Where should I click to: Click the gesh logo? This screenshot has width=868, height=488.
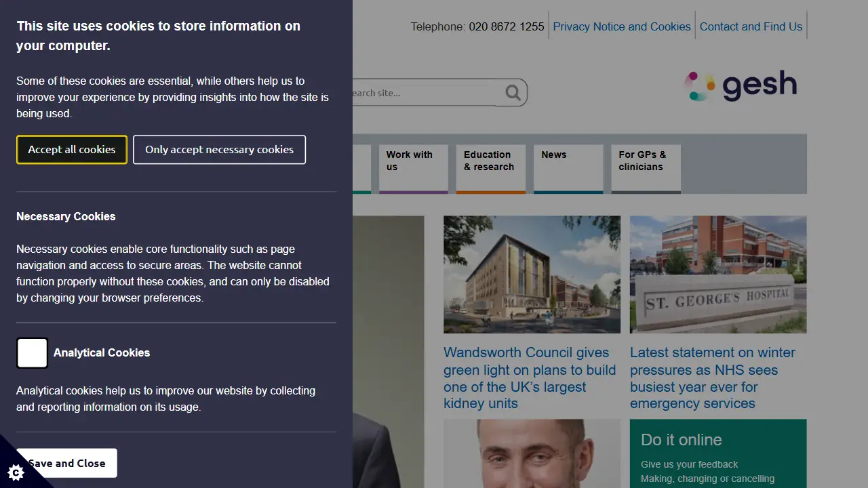coord(741,86)
